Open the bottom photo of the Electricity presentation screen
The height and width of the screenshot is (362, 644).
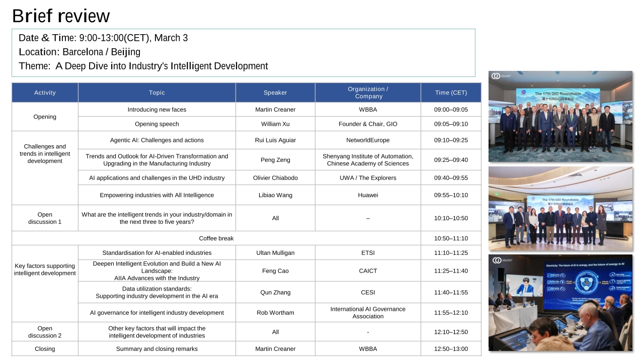(560, 303)
